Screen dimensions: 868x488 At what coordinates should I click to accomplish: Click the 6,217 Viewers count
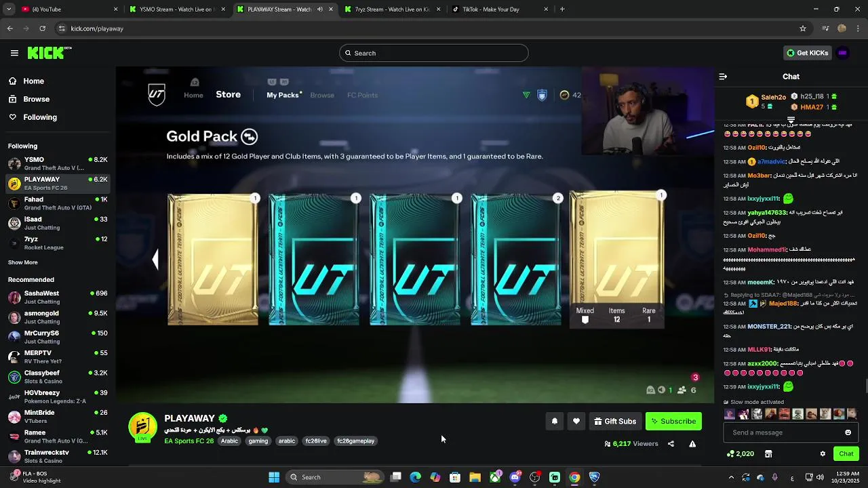[x=631, y=444]
